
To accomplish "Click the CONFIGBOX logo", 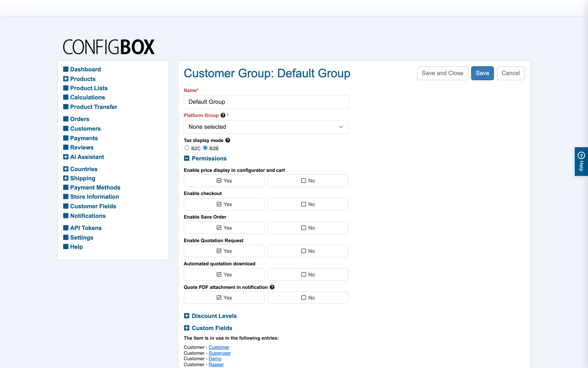I will click(109, 47).
